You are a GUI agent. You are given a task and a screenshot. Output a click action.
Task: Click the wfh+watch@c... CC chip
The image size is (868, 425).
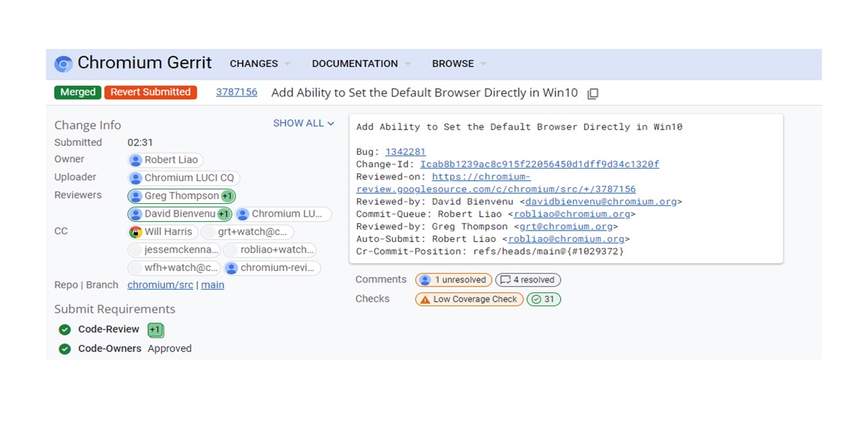coord(173,268)
